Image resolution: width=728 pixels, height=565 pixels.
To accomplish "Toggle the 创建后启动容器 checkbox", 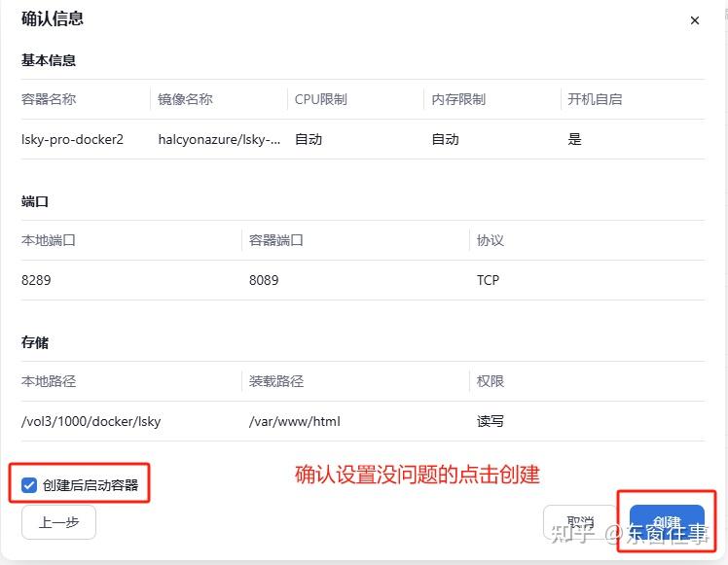I will tap(29, 484).
